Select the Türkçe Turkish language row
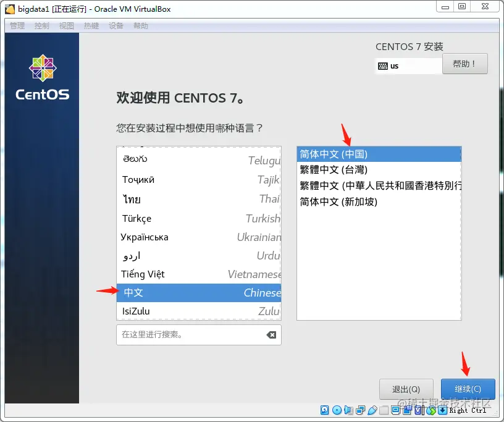The image size is (504, 422). click(x=199, y=218)
